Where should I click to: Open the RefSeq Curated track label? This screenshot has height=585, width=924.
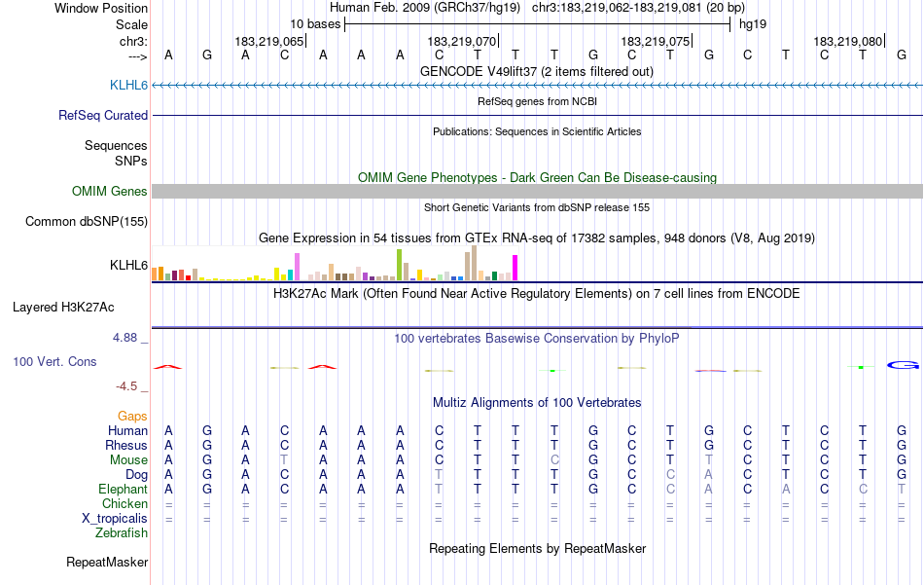click(x=102, y=116)
